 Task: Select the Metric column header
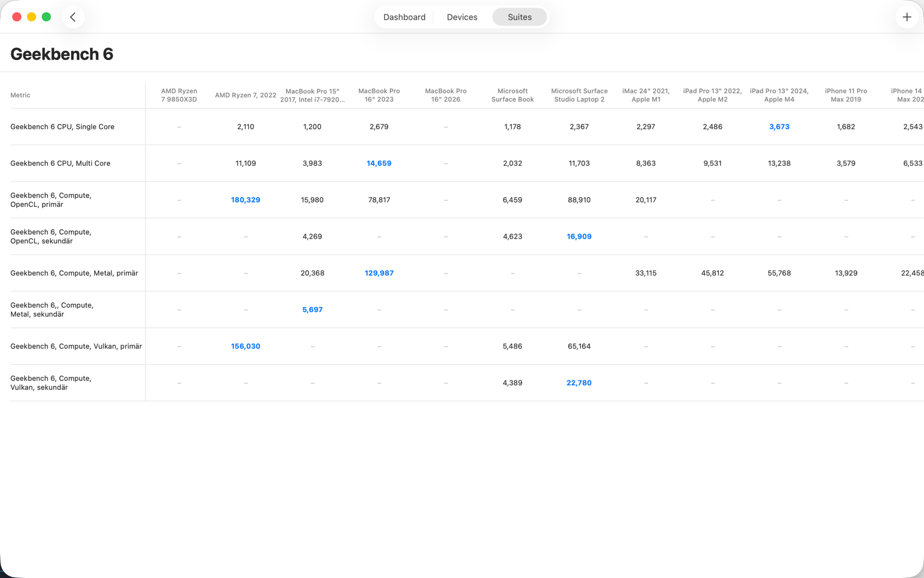click(x=20, y=95)
